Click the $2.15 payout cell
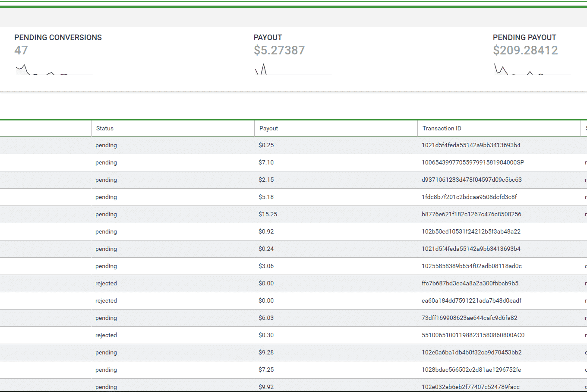This screenshot has width=587, height=392. click(266, 180)
